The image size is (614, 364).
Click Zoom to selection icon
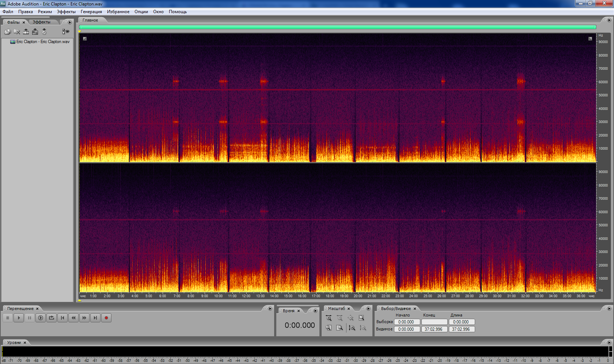click(x=361, y=318)
